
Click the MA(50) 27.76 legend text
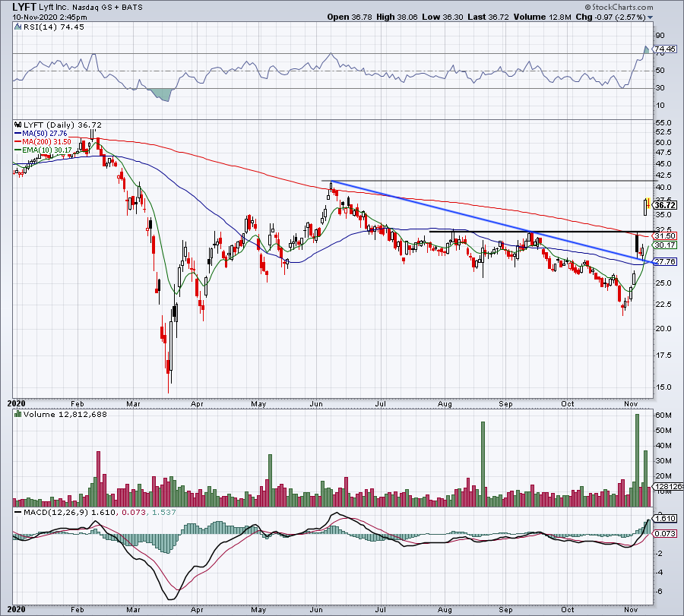[45, 134]
